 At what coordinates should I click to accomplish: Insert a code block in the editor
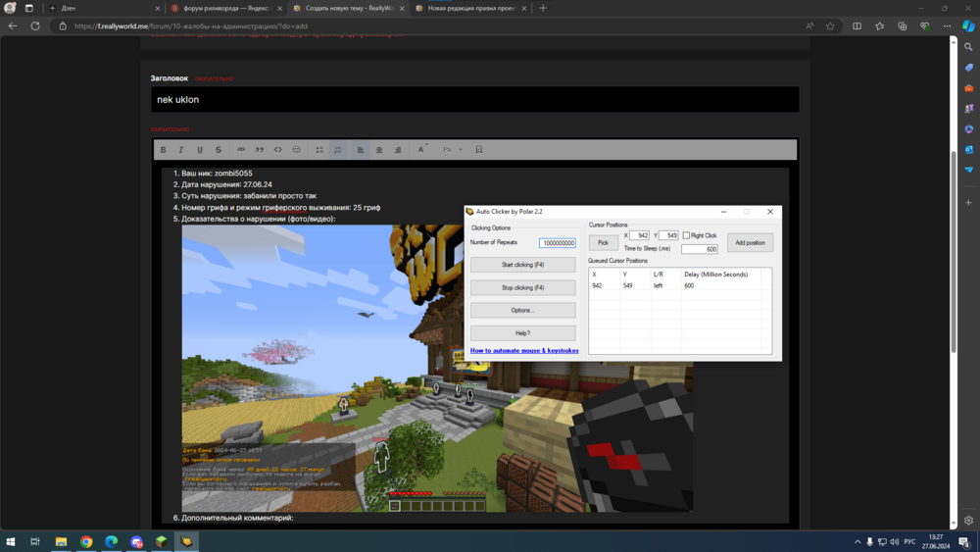click(x=278, y=150)
